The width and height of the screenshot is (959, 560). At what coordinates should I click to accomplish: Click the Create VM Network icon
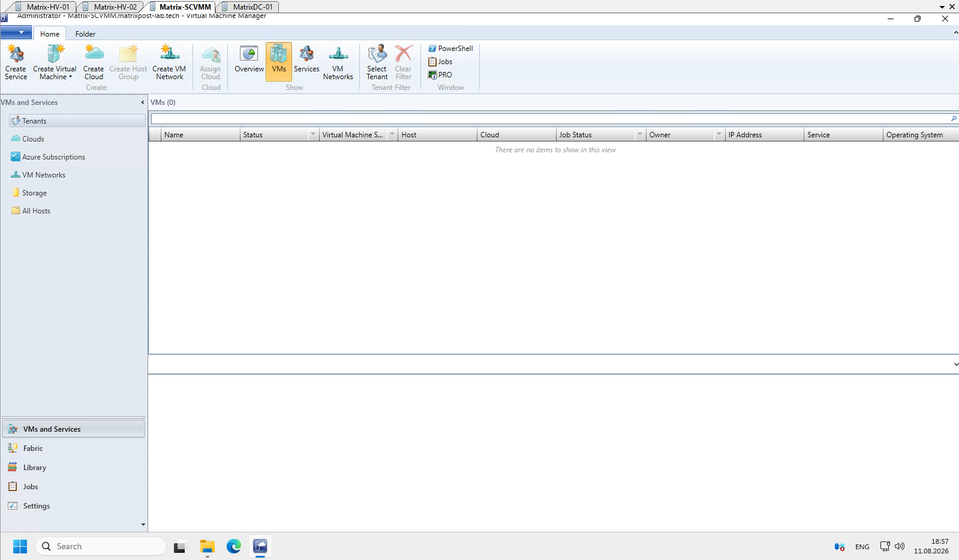(170, 62)
